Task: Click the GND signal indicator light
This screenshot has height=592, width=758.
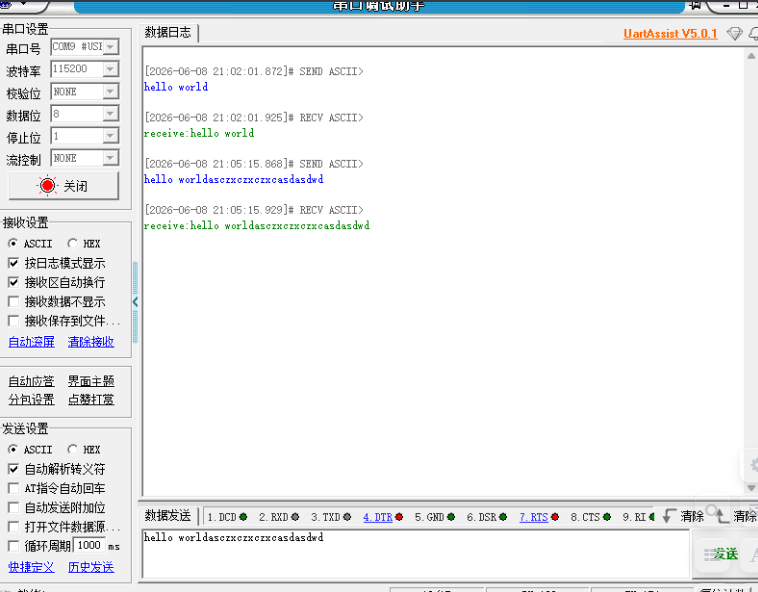Action: click(x=451, y=517)
